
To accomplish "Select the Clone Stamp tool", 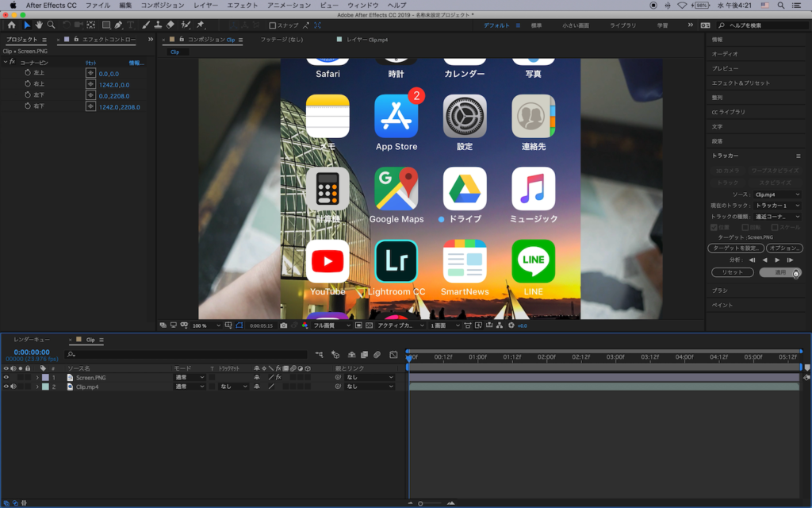I will point(159,25).
